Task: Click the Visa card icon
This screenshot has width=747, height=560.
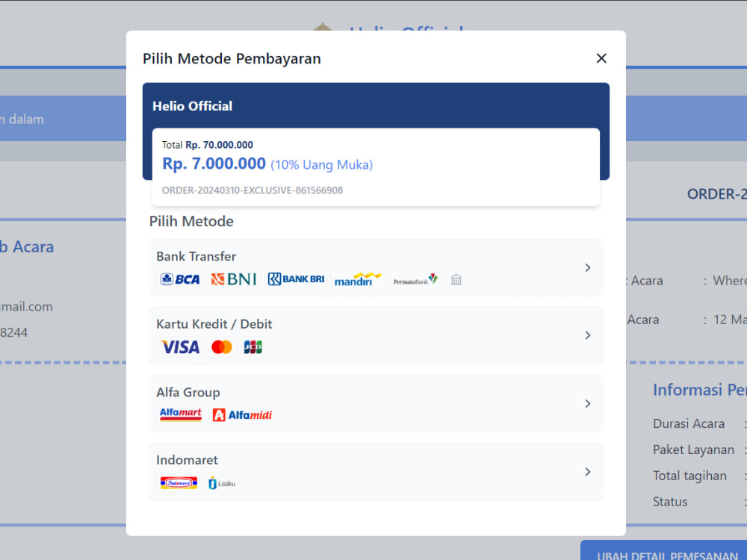Action: point(179,346)
